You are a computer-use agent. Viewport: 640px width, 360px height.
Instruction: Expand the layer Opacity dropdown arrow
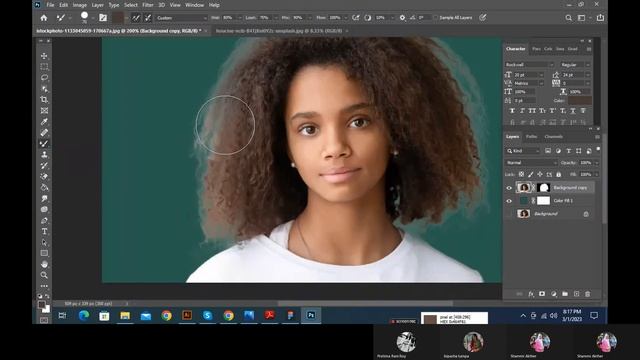(x=597, y=162)
